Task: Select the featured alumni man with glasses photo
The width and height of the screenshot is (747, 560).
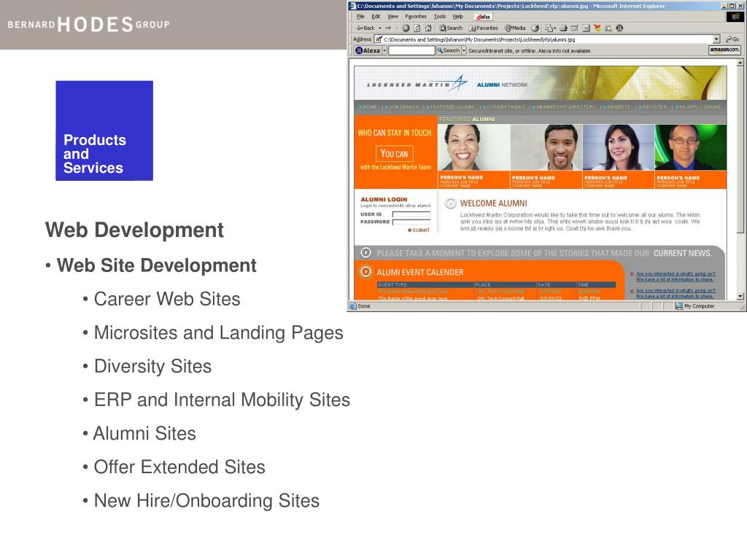Action: tap(691, 147)
